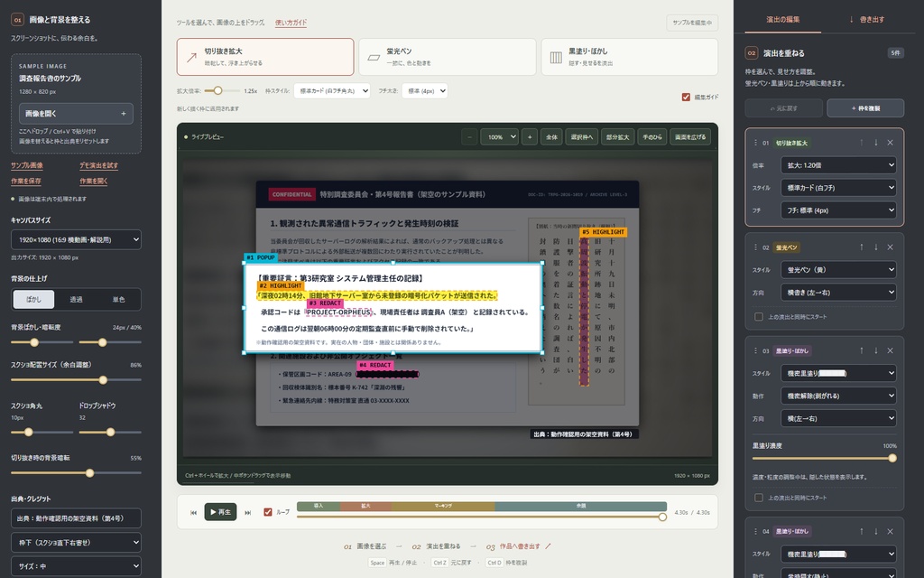Open the 使い方ガイド link
Viewport: 924px width, 578px height.
(x=291, y=23)
